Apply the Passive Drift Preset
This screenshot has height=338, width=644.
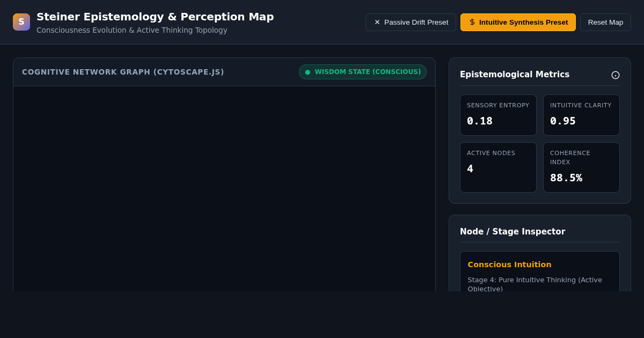pyautogui.click(x=411, y=22)
